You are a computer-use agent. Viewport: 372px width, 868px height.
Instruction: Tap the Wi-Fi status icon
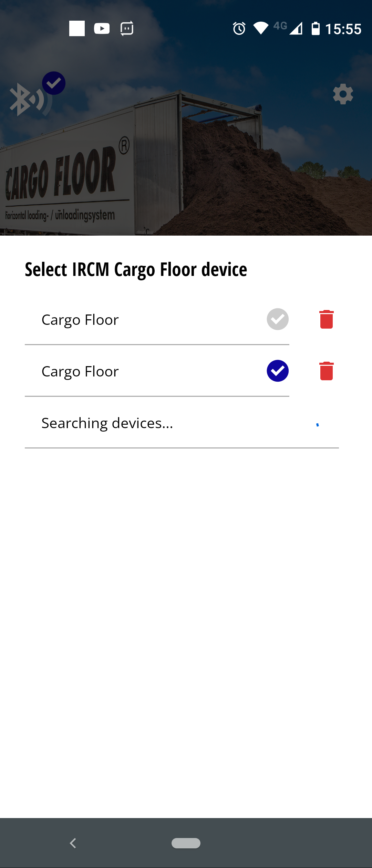261,29
